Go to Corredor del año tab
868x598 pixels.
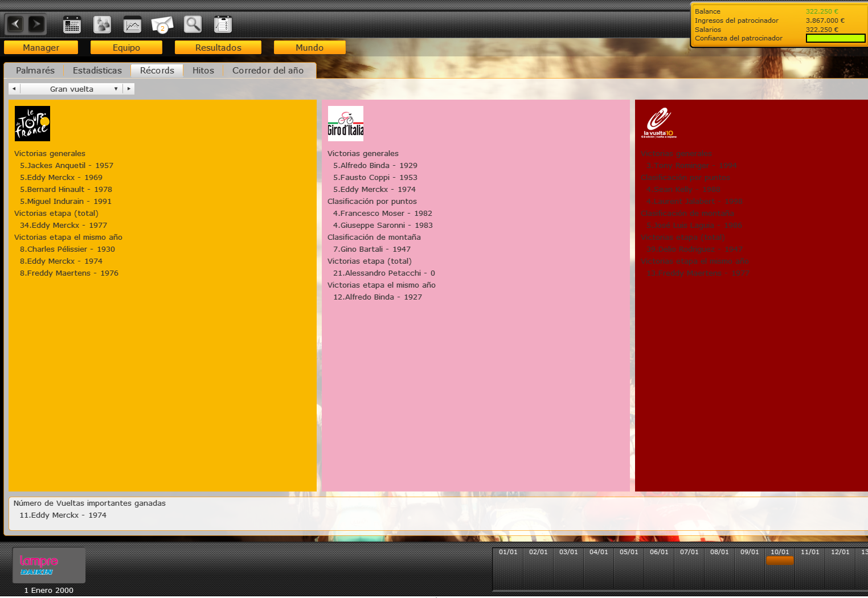click(x=268, y=71)
